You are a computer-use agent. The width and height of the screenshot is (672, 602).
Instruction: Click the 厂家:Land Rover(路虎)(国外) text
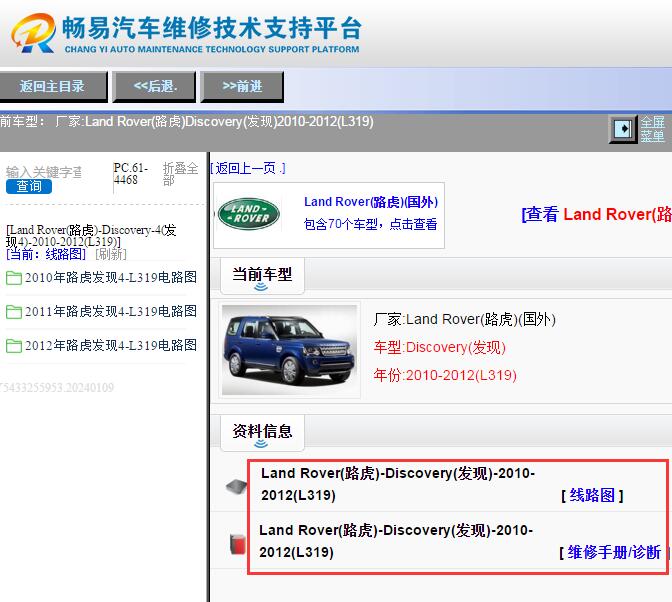[x=465, y=320]
